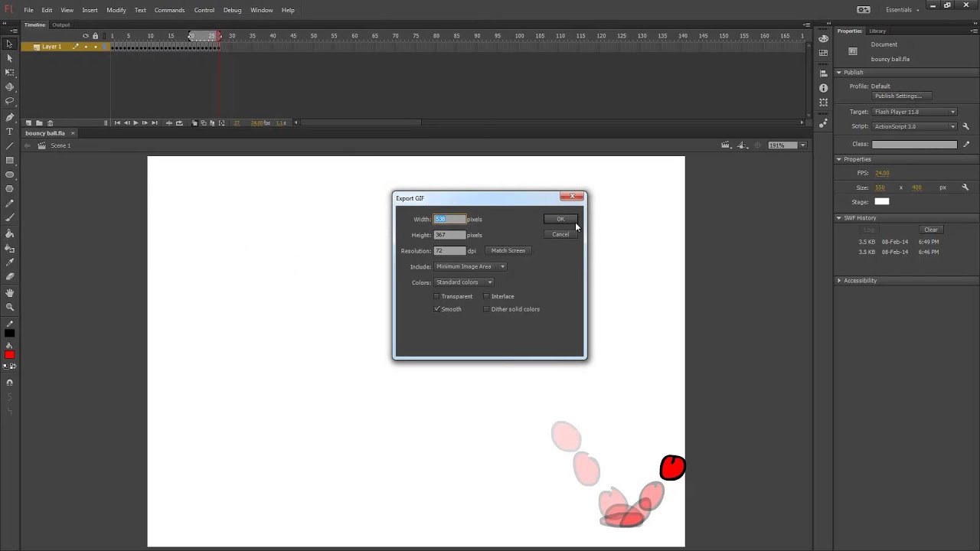Uncheck the Smooth checkbox
Screen dimensions: 980x551
tap(437, 309)
